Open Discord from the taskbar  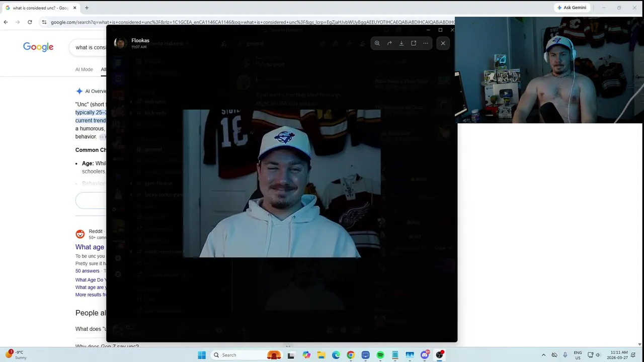(425, 355)
